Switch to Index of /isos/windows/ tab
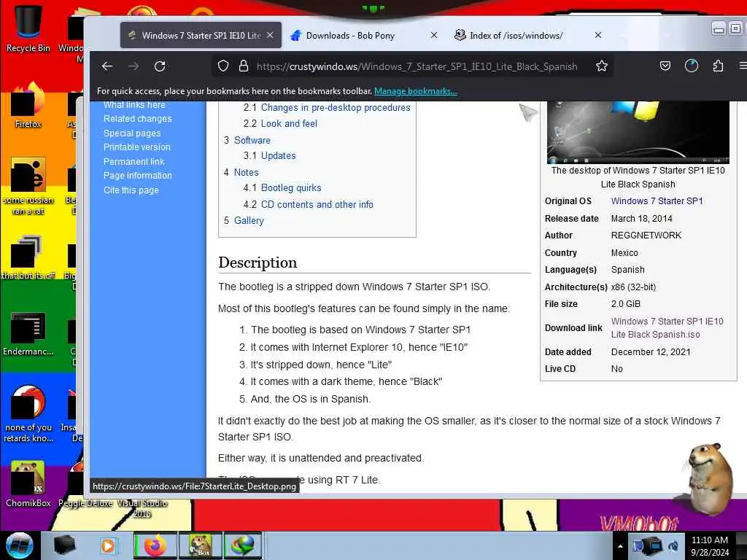This screenshot has height=560, width=747. point(516,35)
